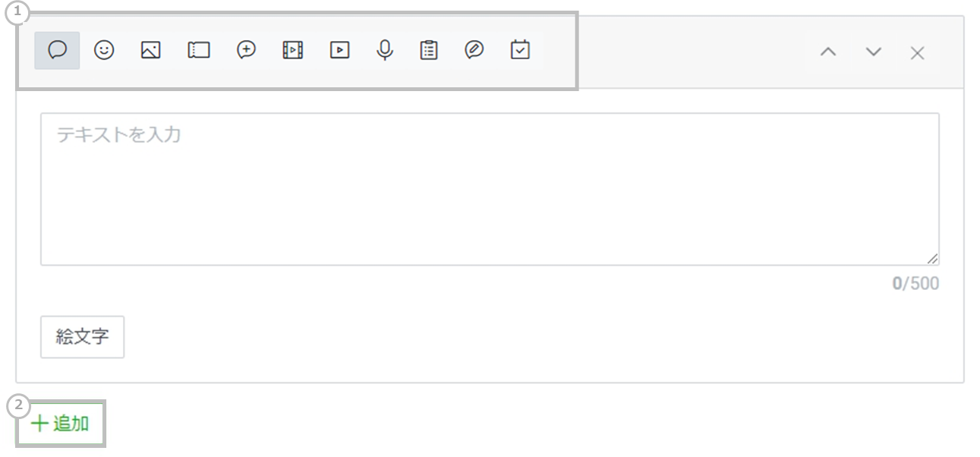Click into the テキストを入力 text area
Image resolution: width=980 pixels, height=457 pixels.
(x=489, y=189)
